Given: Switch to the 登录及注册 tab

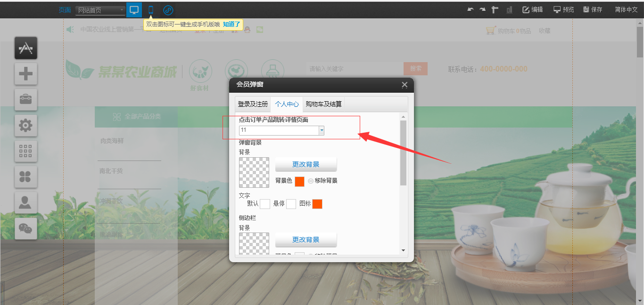Looking at the screenshot, I should coord(253,104).
